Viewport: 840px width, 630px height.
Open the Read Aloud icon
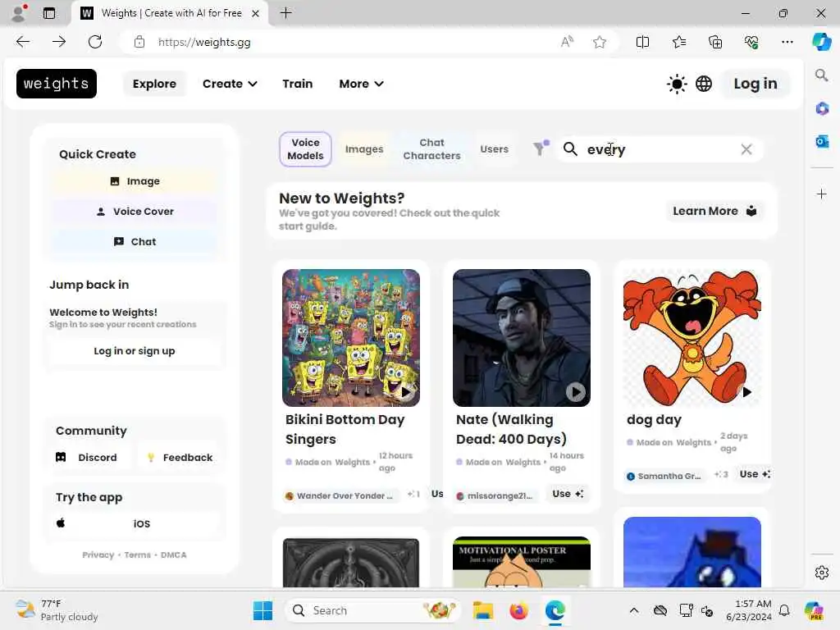(x=567, y=42)
